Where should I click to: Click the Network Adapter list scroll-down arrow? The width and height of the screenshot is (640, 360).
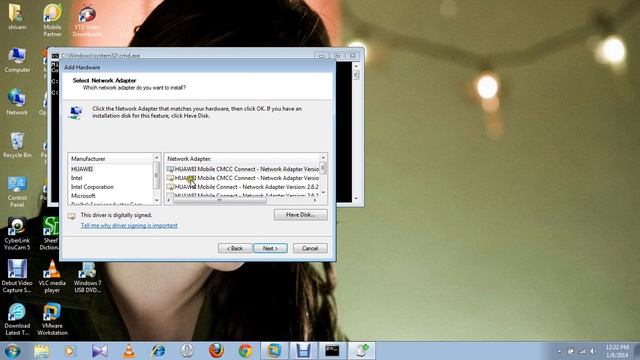[323, 192]
